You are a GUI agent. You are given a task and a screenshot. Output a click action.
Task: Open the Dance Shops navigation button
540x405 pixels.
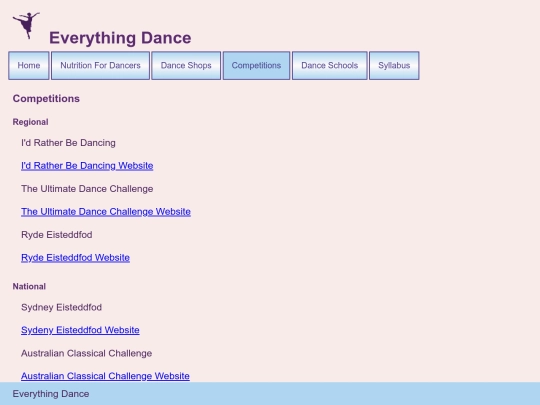[186, 65]
